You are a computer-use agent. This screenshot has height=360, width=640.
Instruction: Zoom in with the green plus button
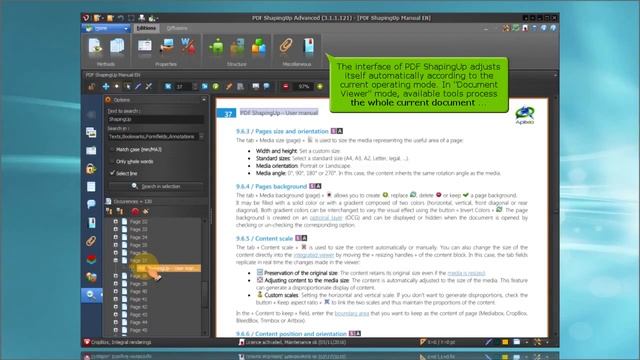pos(320,87)
